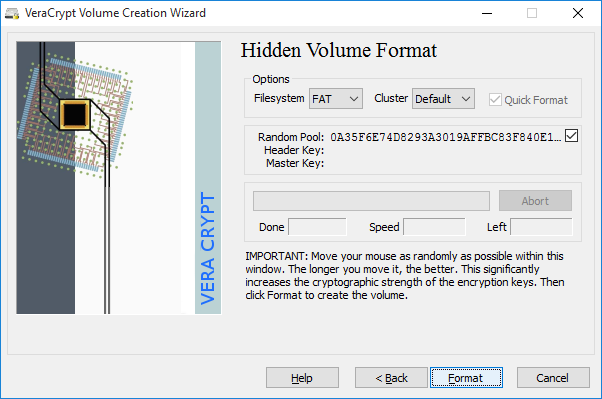The width and height of the screenshot is (602, 399).
Task: Cancel the volume creation wizard
Action: pyautogui.click(x=553, y=378)
